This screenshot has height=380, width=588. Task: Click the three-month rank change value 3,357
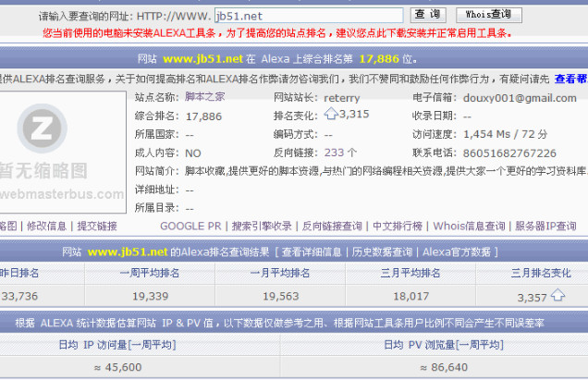[533, 298]
